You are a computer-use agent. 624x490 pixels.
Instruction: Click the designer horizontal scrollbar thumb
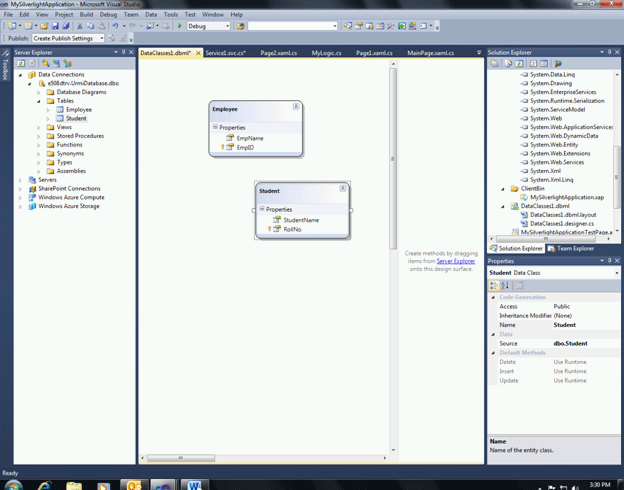pyautogui.click(x=181, y=458)
